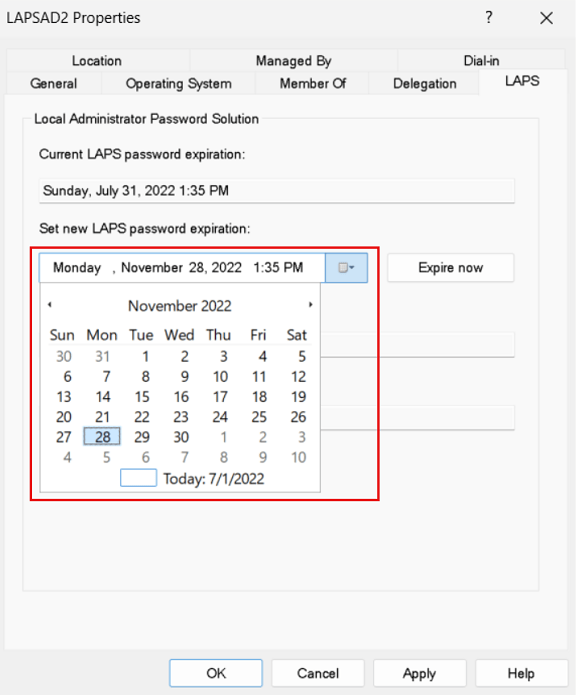Screen dimensions: 576x695
Task: Pick November 17 in calendar
Action: coord(220,397)
